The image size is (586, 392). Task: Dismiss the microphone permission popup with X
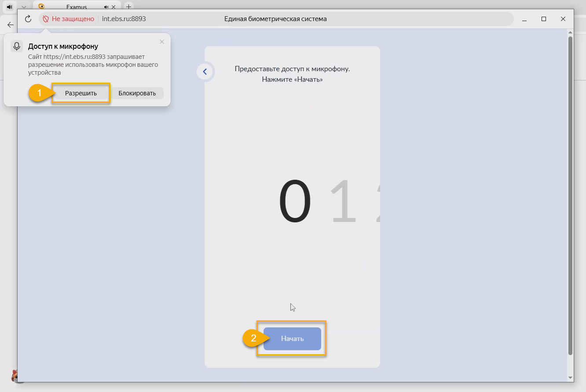click(161, 42)
